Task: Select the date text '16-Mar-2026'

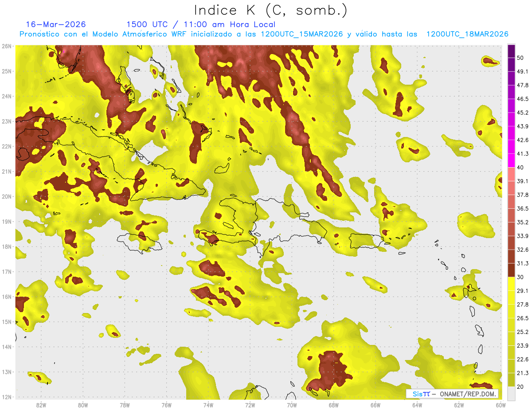Action: coord(56,24)
